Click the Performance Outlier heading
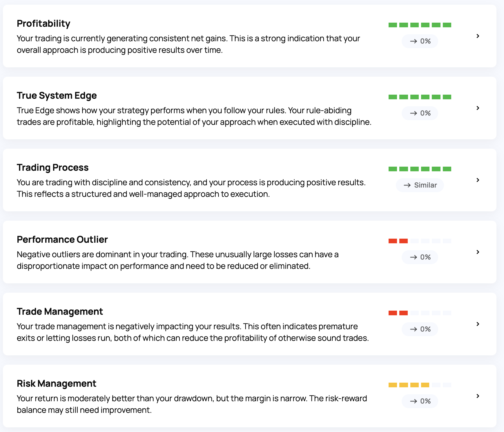Image resolution: width=504 pixels, height=432 pixels. click(x=62, y=240)
